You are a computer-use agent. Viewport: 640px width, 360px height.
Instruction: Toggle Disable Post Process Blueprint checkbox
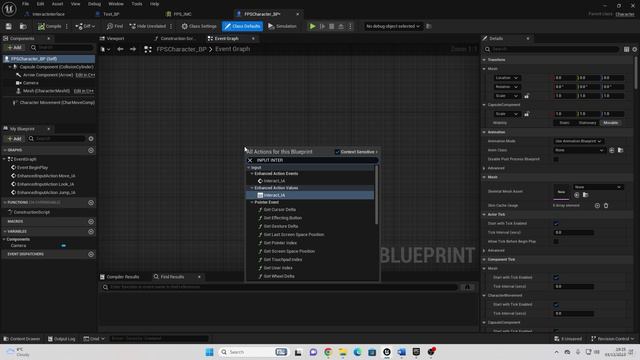coord(556,159)
